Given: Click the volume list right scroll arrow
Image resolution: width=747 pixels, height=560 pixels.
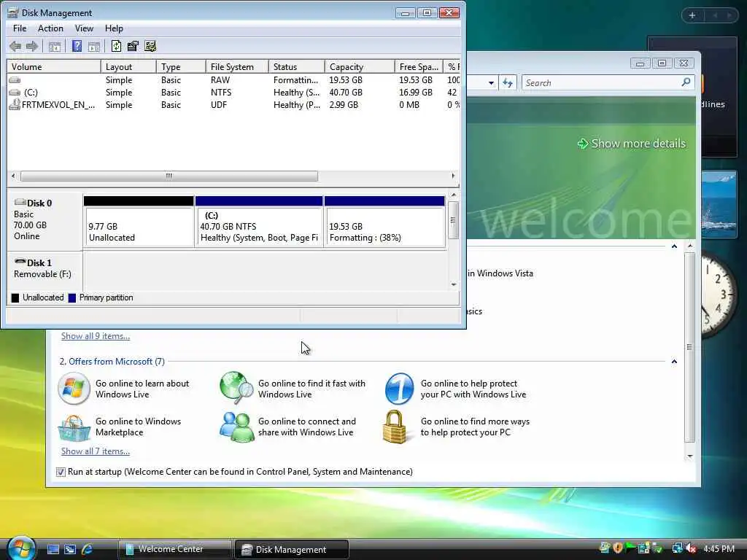Looking at the screenshot, I should pos(453,176).
